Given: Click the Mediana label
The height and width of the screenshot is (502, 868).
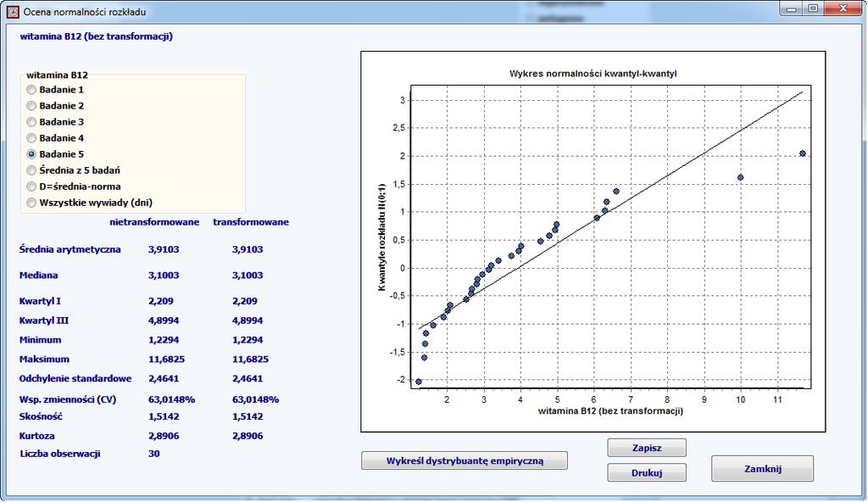Looking at the screenshot, I should 38,276.
